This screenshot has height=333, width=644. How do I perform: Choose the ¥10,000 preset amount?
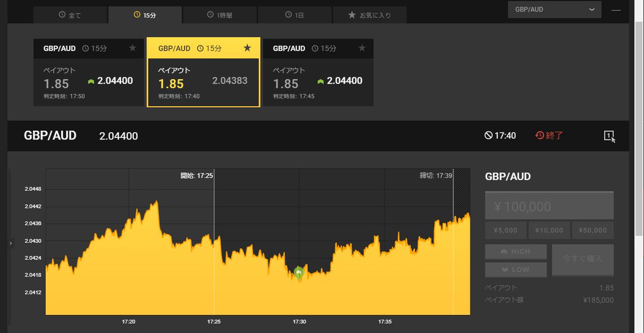click(549, 231)
